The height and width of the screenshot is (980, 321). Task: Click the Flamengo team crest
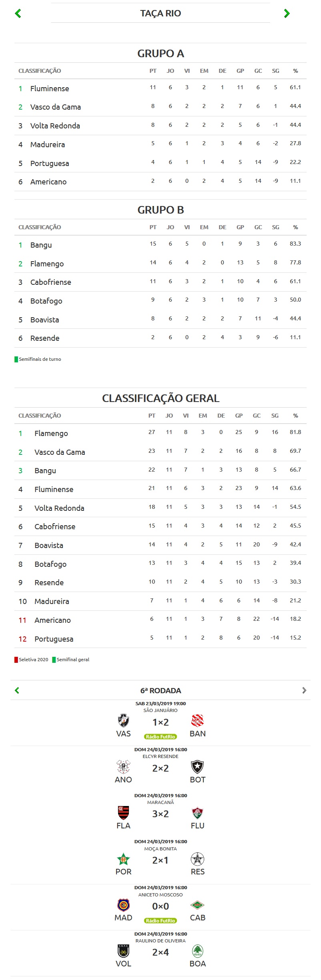123,812
